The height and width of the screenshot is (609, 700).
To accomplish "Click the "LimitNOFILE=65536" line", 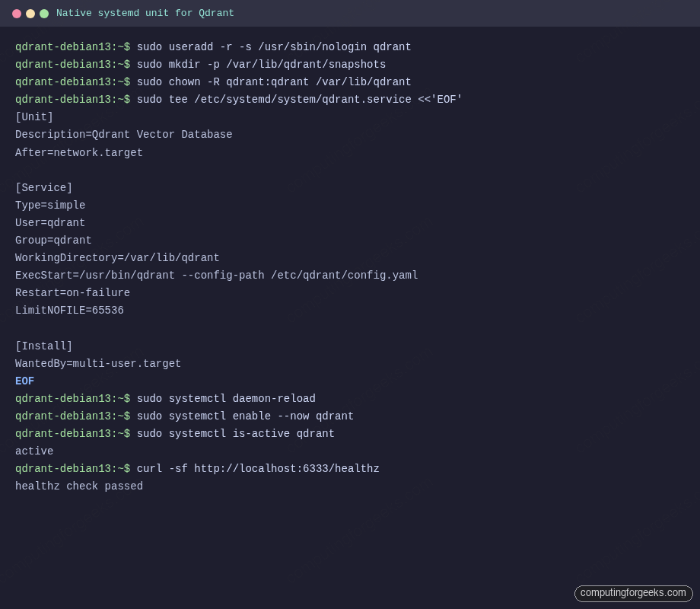I will tap(69, 310).
